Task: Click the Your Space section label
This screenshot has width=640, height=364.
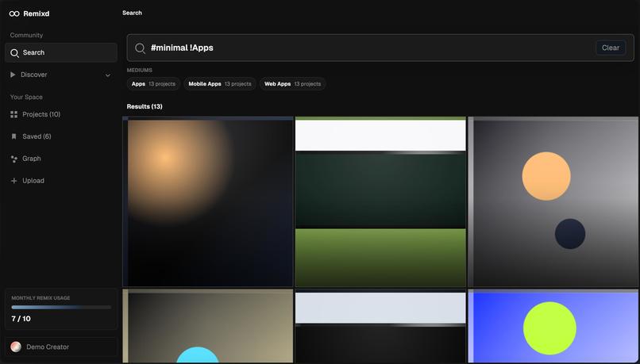Action: [x=26, y=97]
